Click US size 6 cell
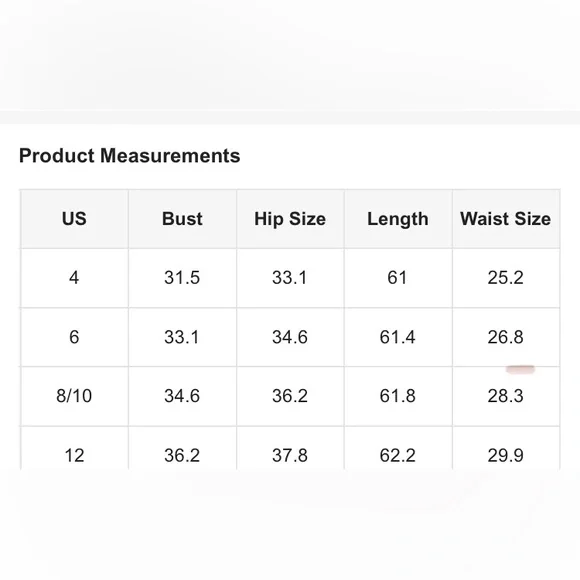Image resolution: width=580 pixels, height=580 pixels. pos(74,337)
